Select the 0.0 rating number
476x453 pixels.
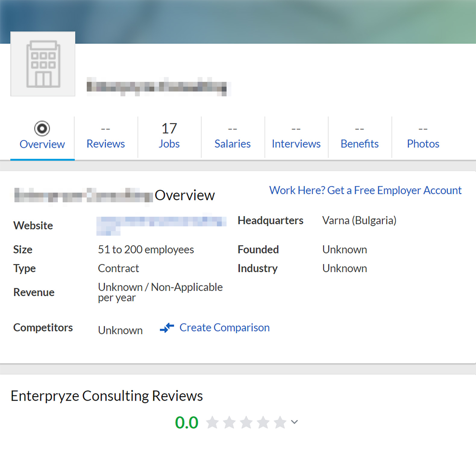point(187,423)
